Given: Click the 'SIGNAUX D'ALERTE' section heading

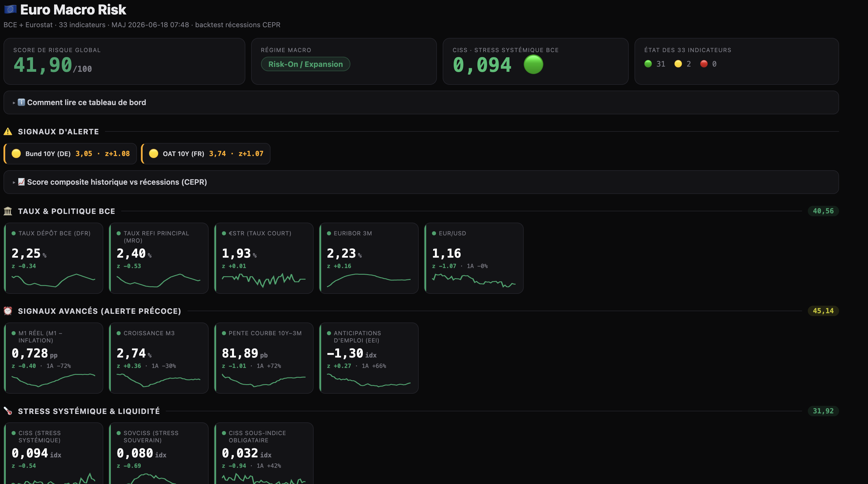Looking at the screenshot, I should pos(58,132).
